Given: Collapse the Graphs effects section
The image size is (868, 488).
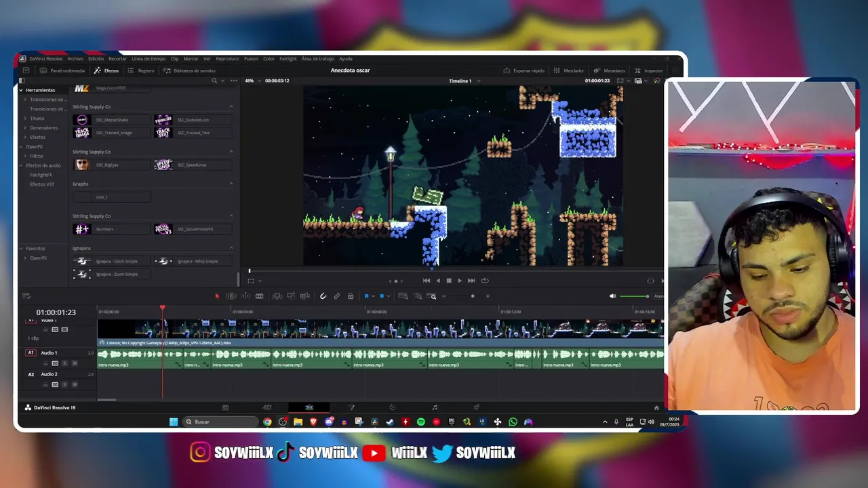Looking at the screenshot, I should click(x=231, y=184).
